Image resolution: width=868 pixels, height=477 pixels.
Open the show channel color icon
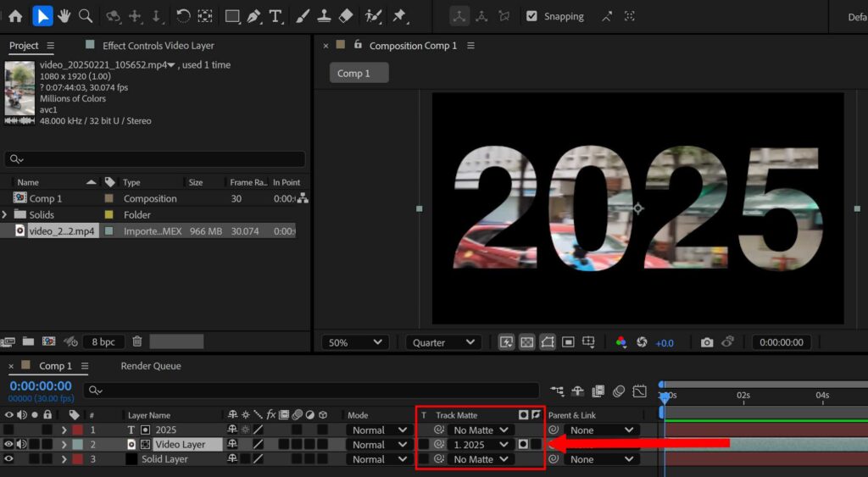(x=621, y=342)
